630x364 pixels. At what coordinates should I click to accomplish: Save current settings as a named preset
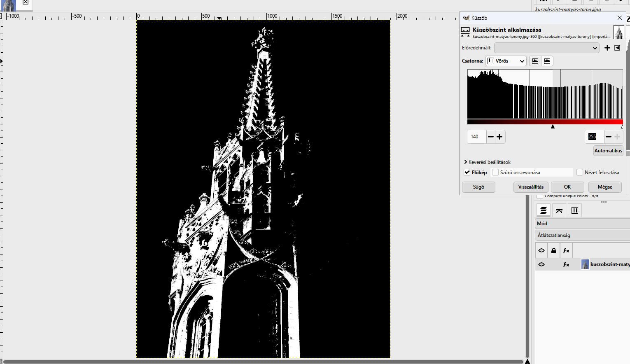click(x=607, y=48)
